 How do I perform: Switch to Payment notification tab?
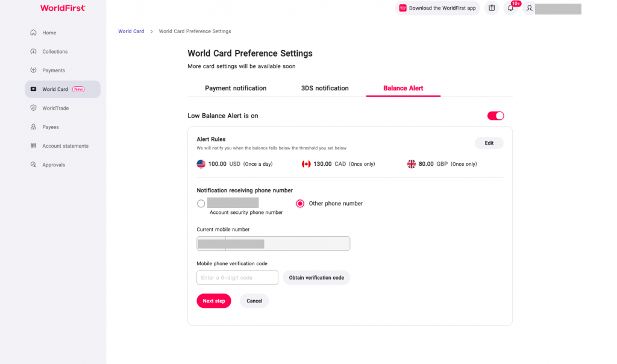(x=236, y=88)
